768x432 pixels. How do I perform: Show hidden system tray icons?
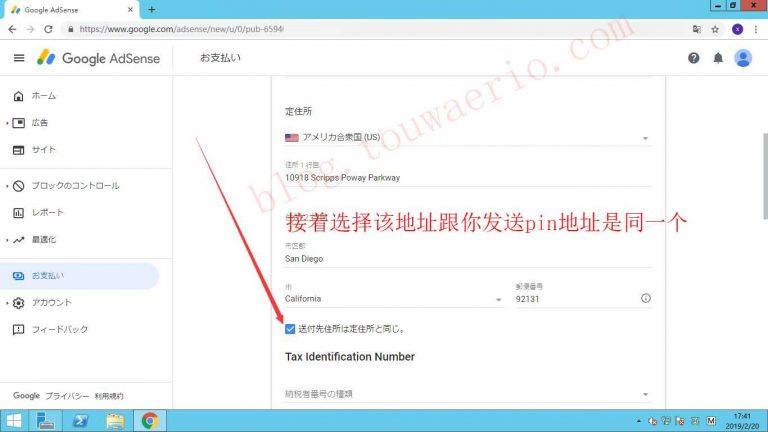tap(639, 421)
